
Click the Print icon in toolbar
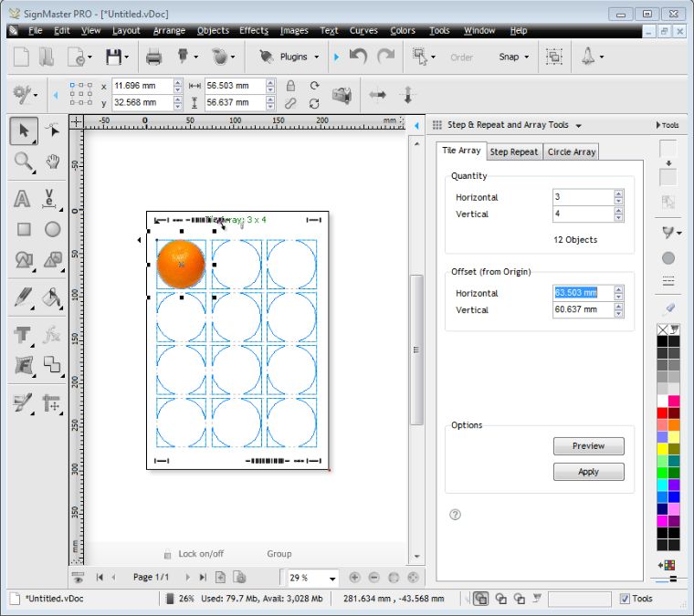[x=153, y=57]
